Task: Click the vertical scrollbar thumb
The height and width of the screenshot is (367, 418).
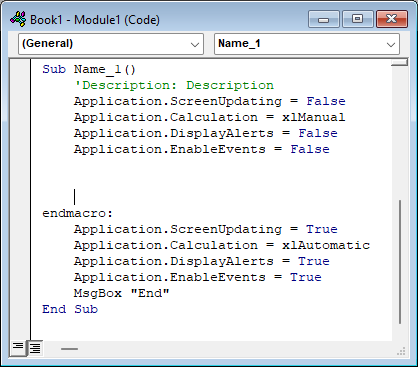Action: pyautogui.click(x=400, y=262)
